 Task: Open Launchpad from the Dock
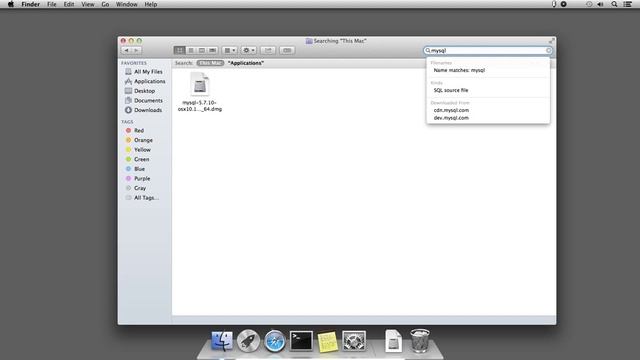[248, 341]
